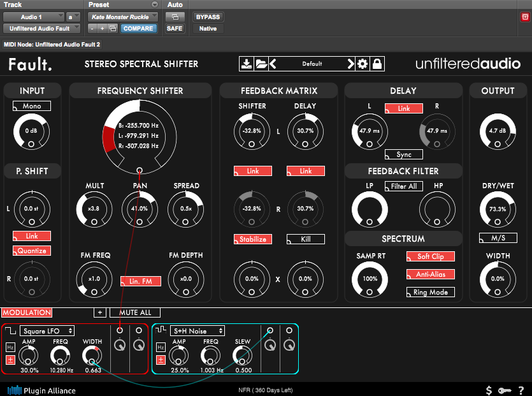
Task: Click the Input gain 0 dB knob
Action: point(31,131)
